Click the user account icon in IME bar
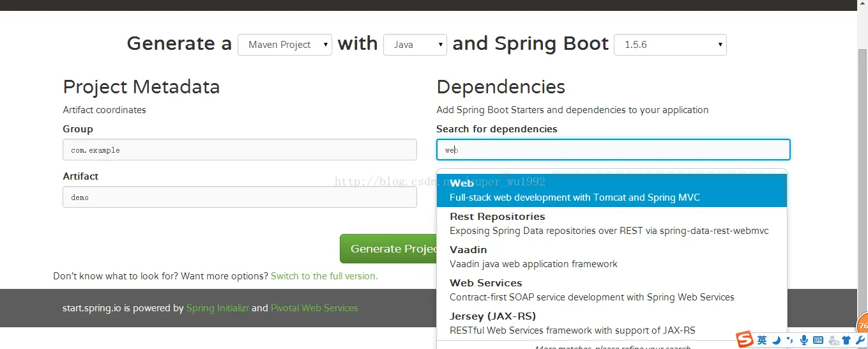 833,340
